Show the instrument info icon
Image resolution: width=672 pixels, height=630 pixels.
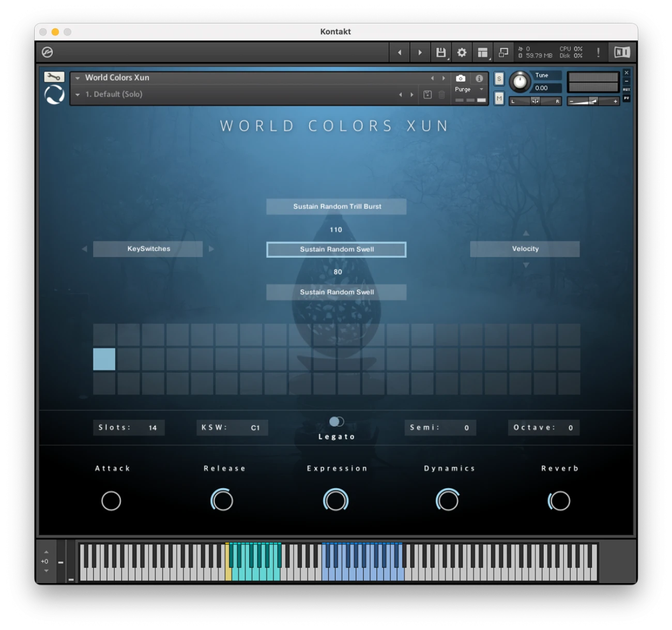point(479,79)
